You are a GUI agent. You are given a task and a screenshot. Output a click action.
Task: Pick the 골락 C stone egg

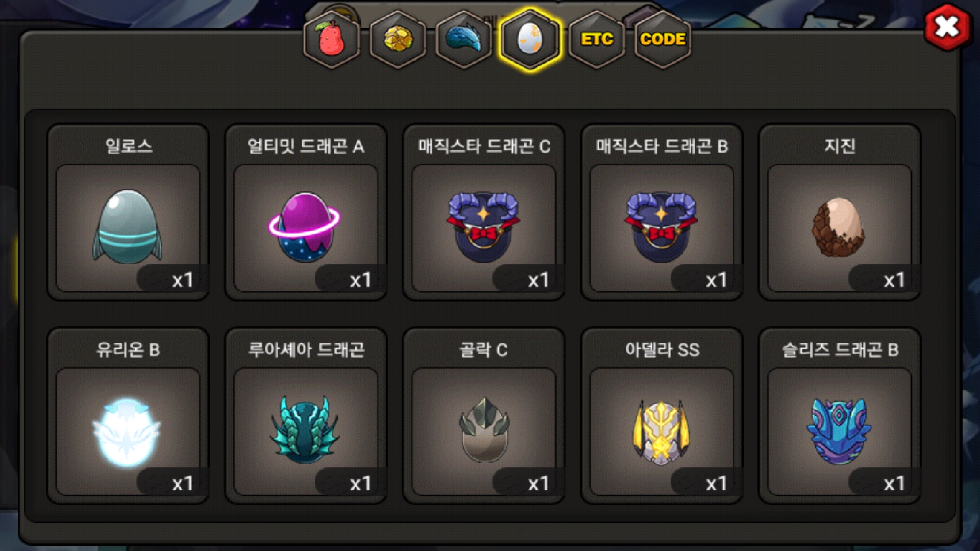[483, 431]
